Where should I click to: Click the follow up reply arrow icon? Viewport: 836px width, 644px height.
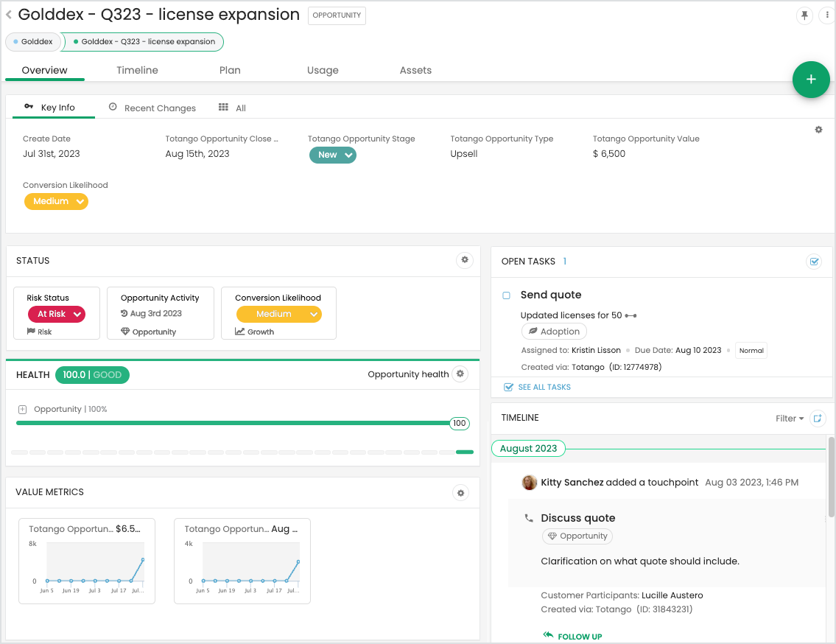[x=548, y=635]
